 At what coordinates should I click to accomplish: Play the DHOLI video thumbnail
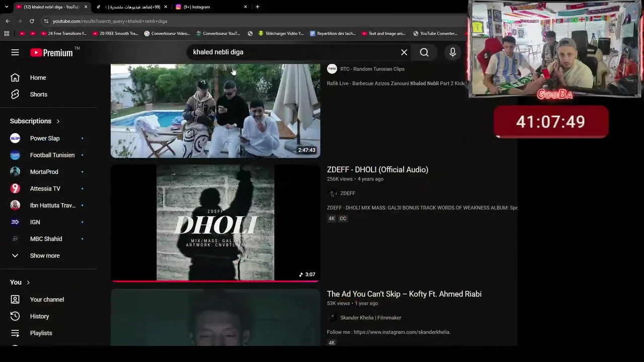coord(215,223)
